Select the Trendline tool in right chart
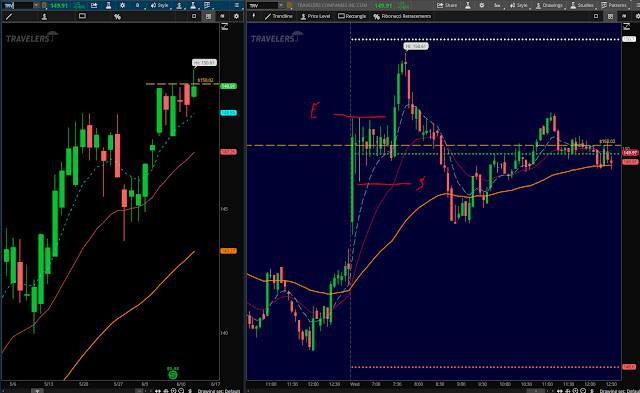Viewport: 640px width, 393px height. click(279, 16)
